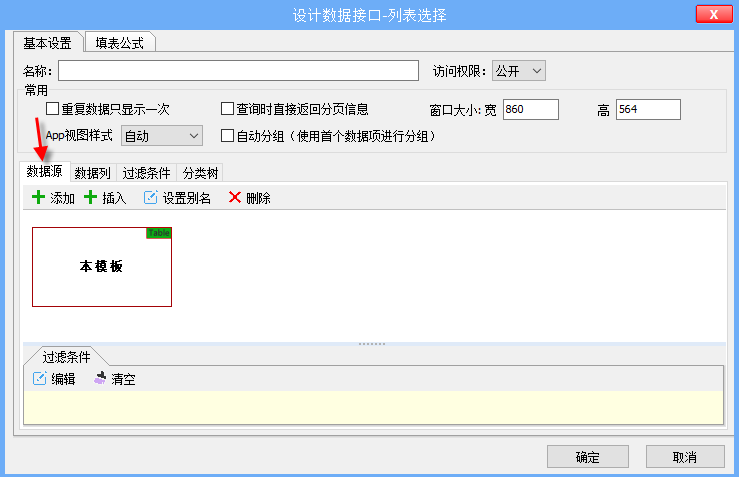The height and width of the screenshot is (477, 739).
Task: Select the 数据源 sub-tab
Action: coord(45,171)
